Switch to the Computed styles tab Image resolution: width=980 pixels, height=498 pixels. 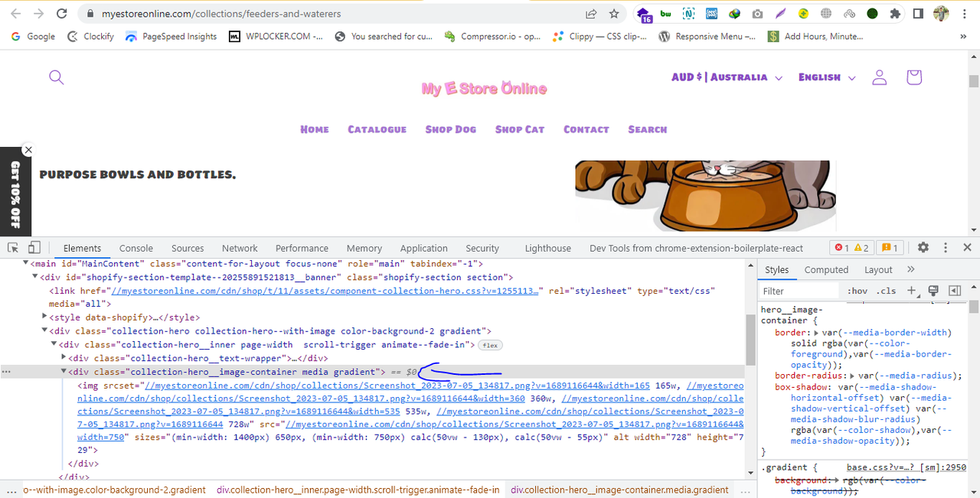click(x=826, y=269)
